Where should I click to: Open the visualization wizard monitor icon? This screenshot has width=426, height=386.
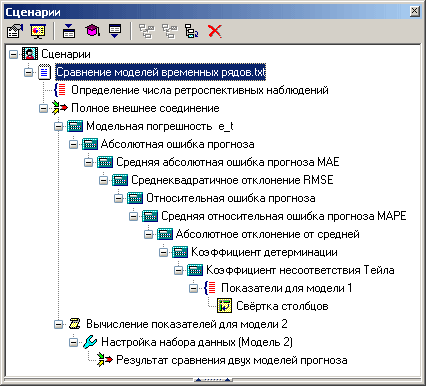coord(38,31)
